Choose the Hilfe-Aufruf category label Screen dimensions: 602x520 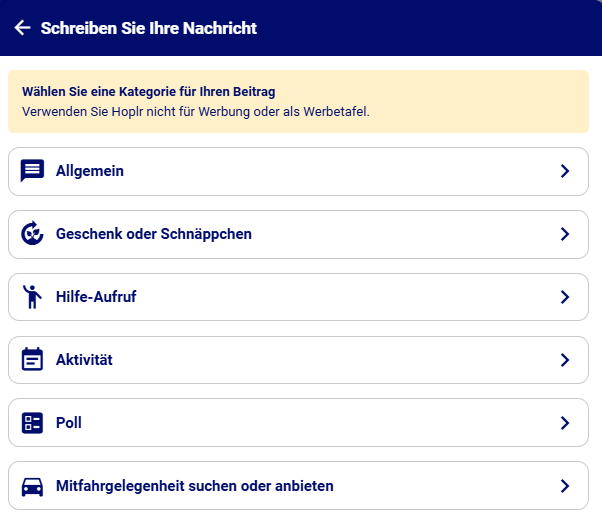[96, 297]
